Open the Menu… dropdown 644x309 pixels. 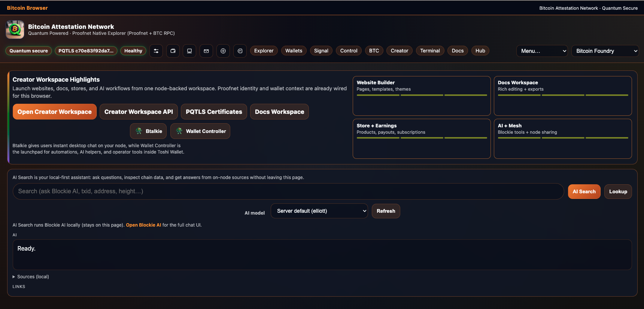pos(542,51)
